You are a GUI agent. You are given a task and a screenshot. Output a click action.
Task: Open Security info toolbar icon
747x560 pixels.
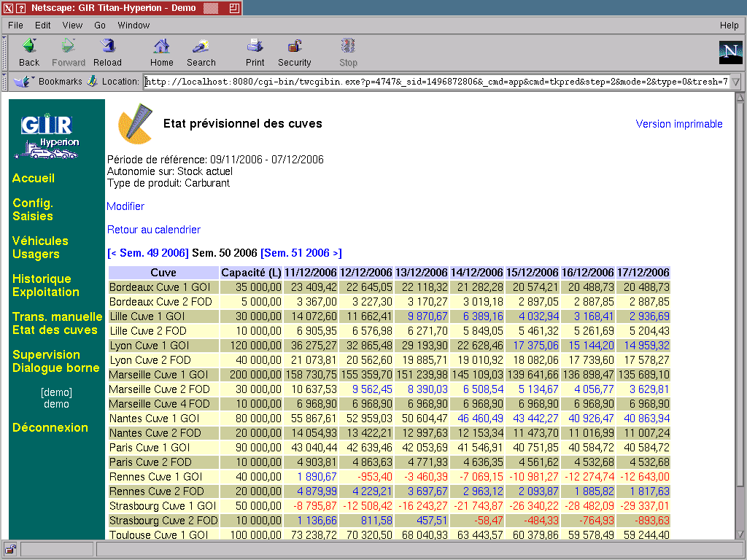(x=295, y=46)
